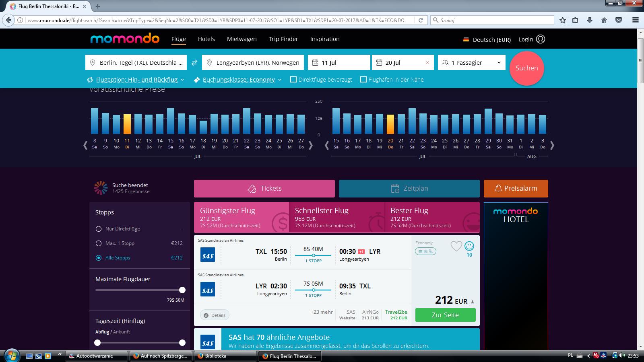
Task: Click the orange Preisalarm button
Action: click(x=516, y=188)
